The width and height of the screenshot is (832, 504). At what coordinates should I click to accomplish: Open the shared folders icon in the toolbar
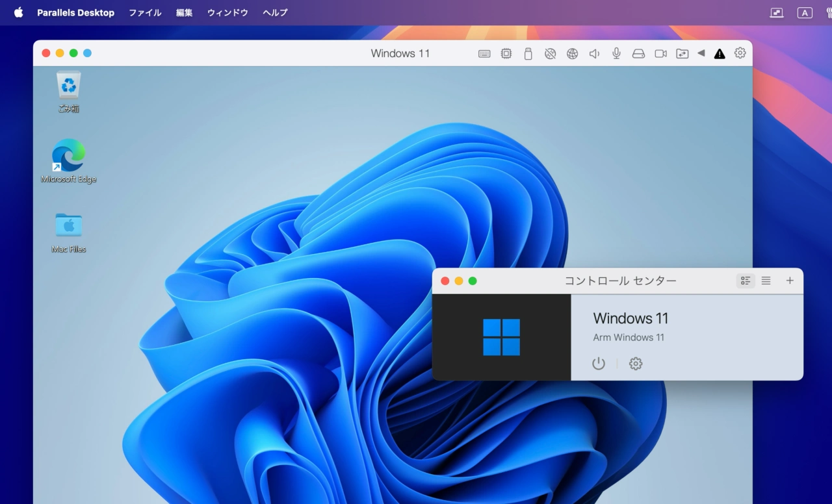[682, 53]
